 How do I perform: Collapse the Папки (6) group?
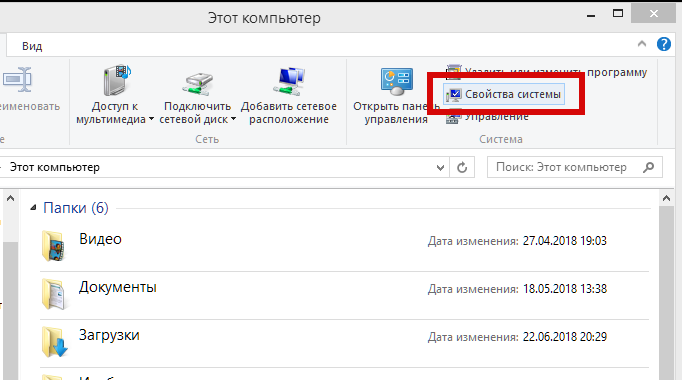point(33,208)
